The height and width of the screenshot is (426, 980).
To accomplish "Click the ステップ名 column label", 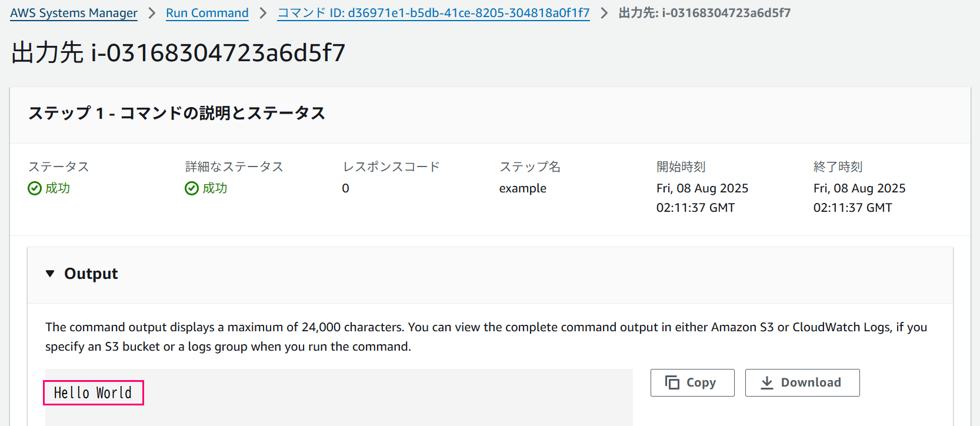I will (x=530, y=167).
